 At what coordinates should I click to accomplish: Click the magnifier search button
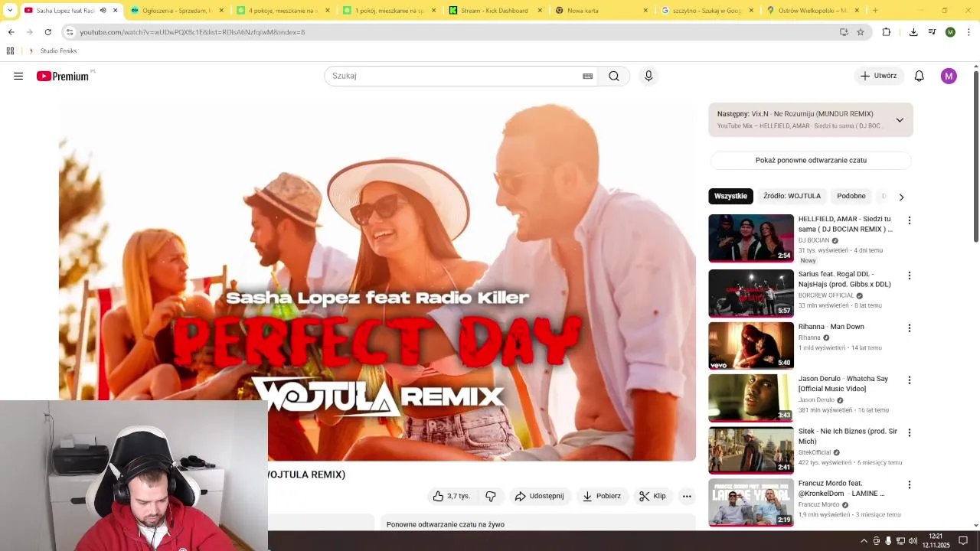pos(614,76)
